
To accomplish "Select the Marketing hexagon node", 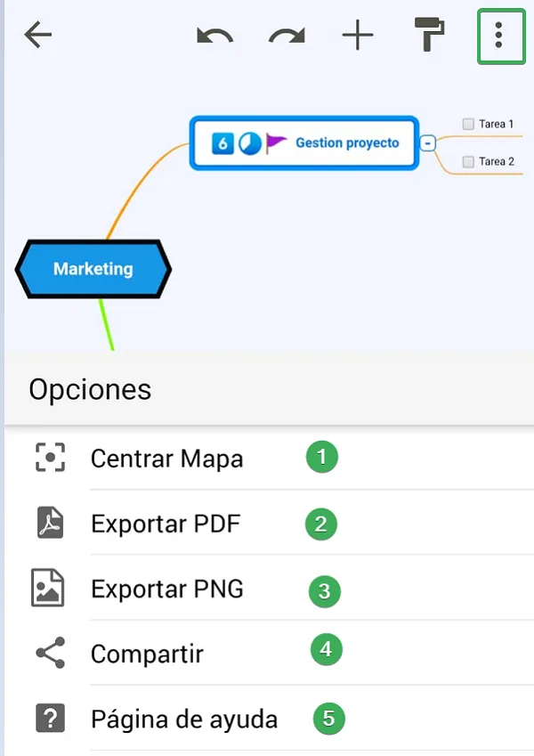I will pyautogui.click(x=93, y=269).
